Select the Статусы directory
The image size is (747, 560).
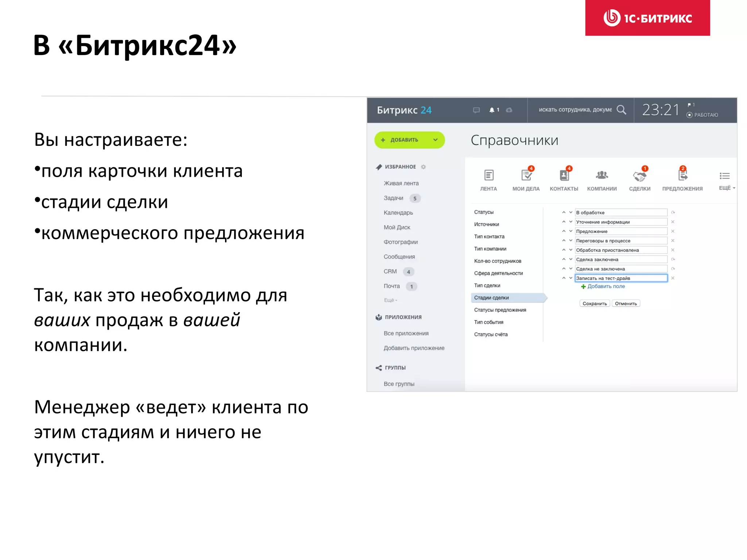(x=484, y=212)
